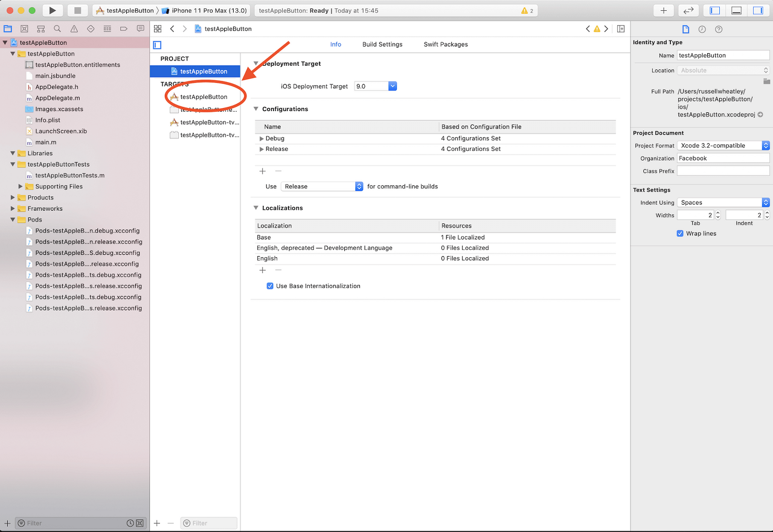Expand the Release configuration row
Viewport: 773px width, 532px height.
pyautogui.click(x=261, y=149)
